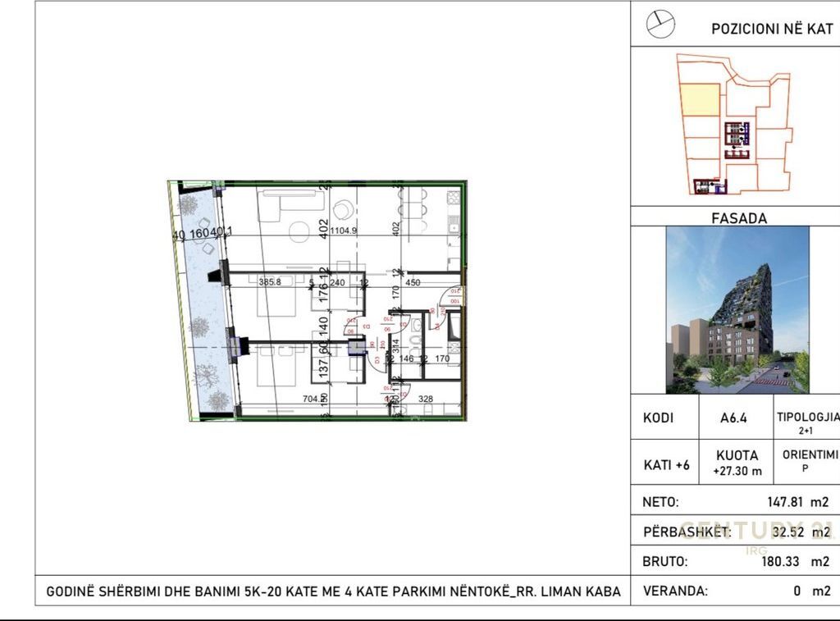Image resolution: width=840 pixels, height=621 pixels.
Task: Open the building facade render image
Action: [737, 309]
